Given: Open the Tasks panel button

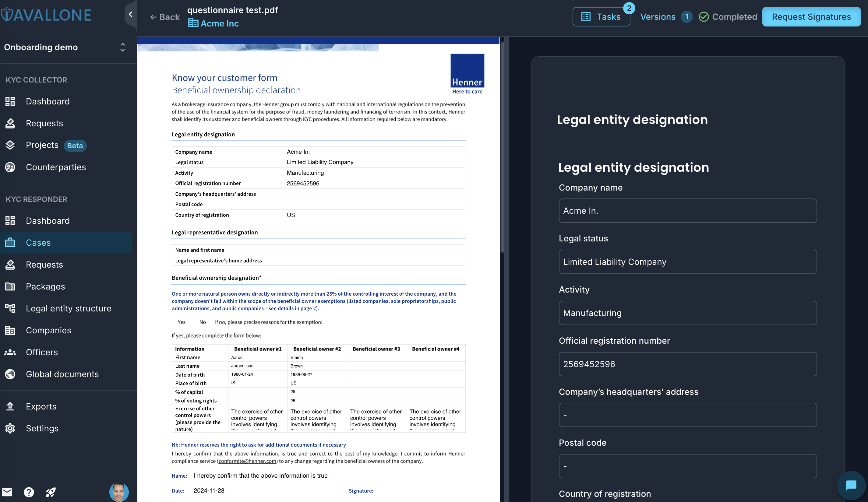Looking at the screenshot, I should [602, 16].
